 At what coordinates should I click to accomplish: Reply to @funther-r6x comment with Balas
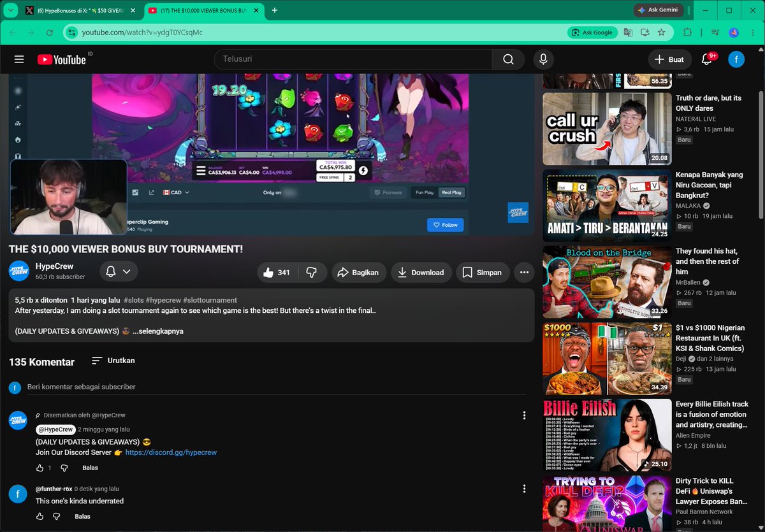click(82, 516)
